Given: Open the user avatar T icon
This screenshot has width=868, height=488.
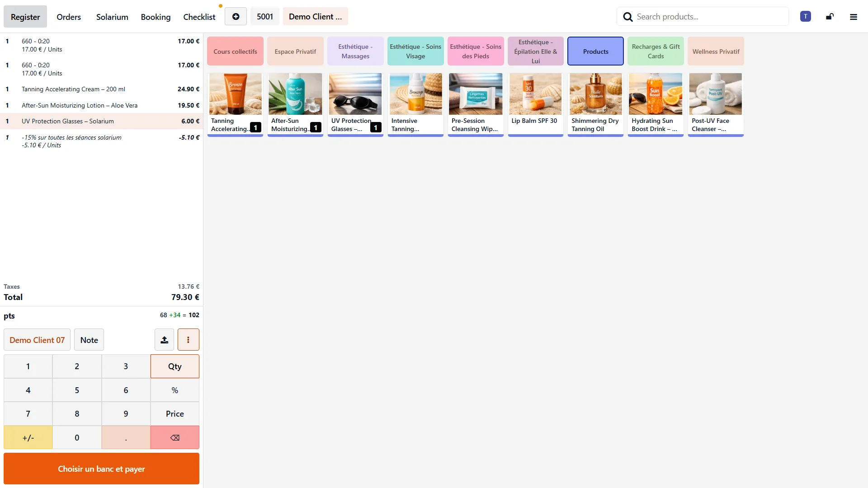Looking at the screenshot, I should pyautogui.click(x=805, y=17).
